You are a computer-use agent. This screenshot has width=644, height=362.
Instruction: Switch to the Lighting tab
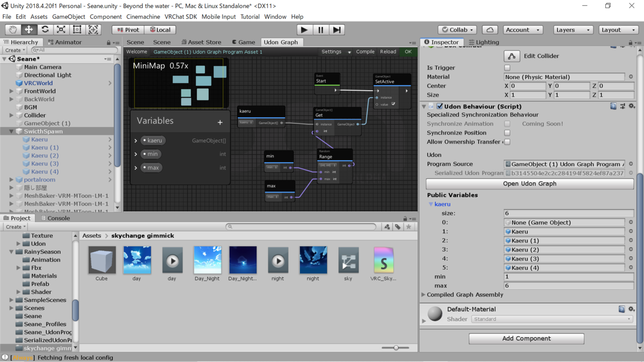pyautogui.click(x=484, y=42)
